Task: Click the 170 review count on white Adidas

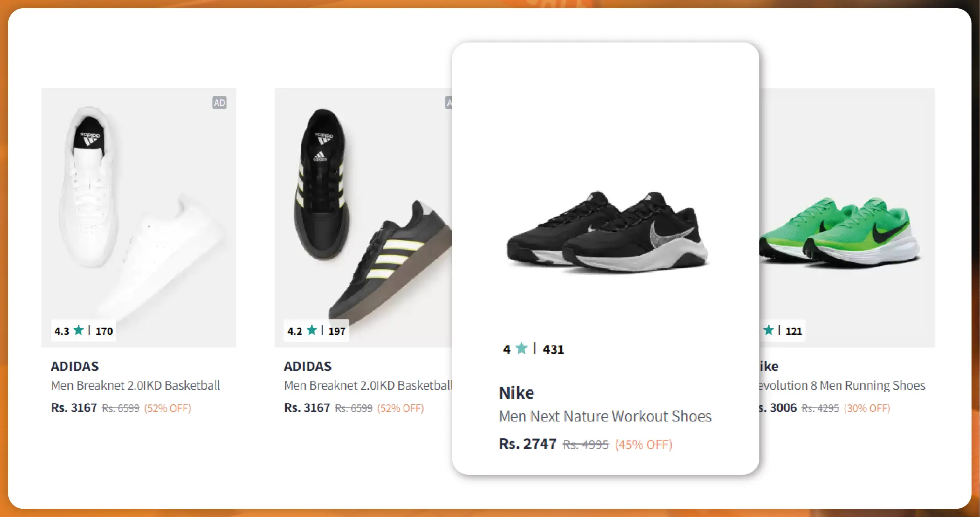Action: click(x=104, y=331)
